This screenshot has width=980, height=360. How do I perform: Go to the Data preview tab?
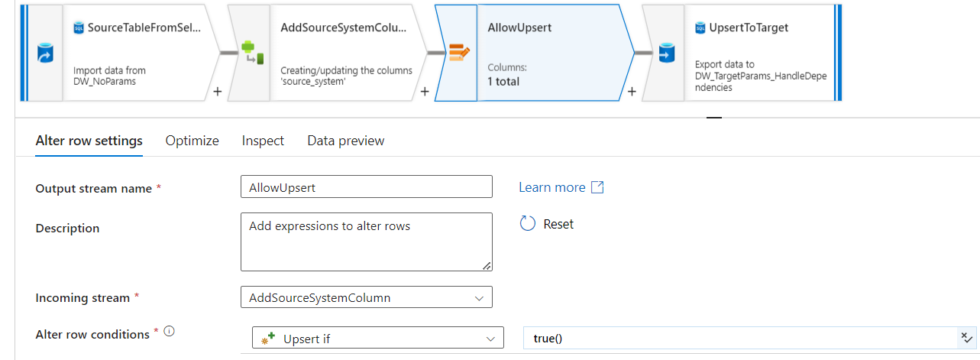pyautogui.click(x=345, y=141)
